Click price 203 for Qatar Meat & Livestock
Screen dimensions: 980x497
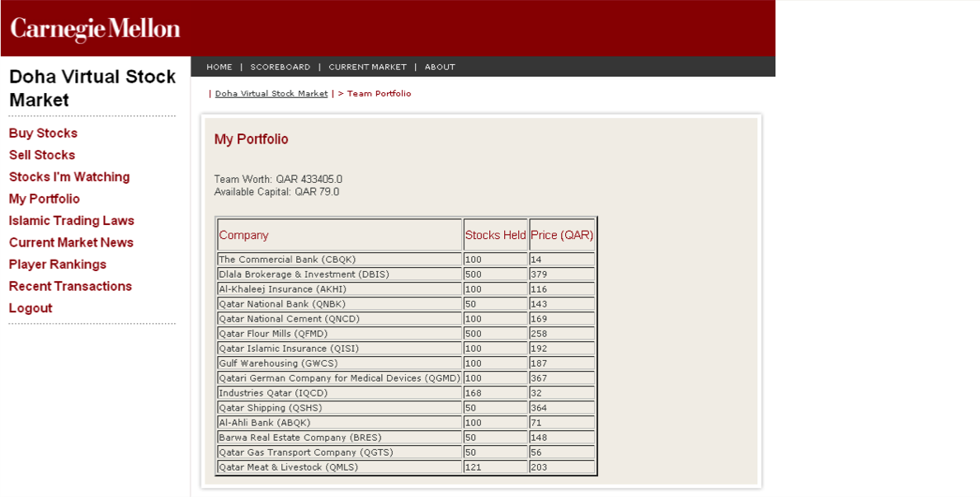tap(562, 467)
